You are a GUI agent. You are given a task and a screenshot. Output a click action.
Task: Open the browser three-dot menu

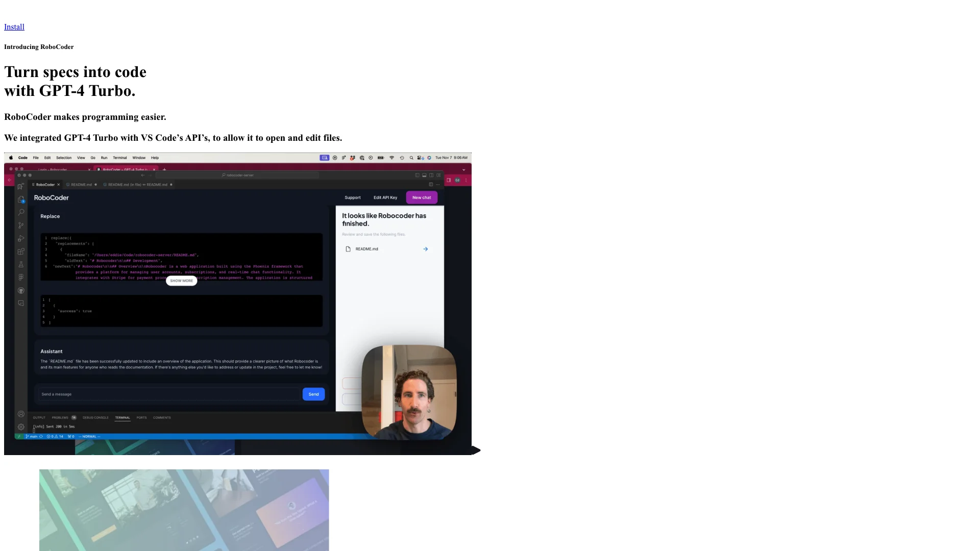(466, 180)
